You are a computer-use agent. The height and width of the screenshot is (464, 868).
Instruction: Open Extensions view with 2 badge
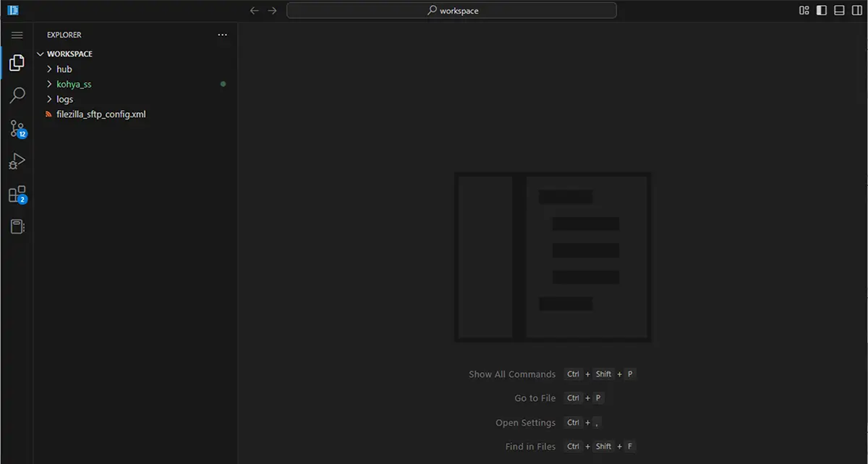tap(17, 194)
